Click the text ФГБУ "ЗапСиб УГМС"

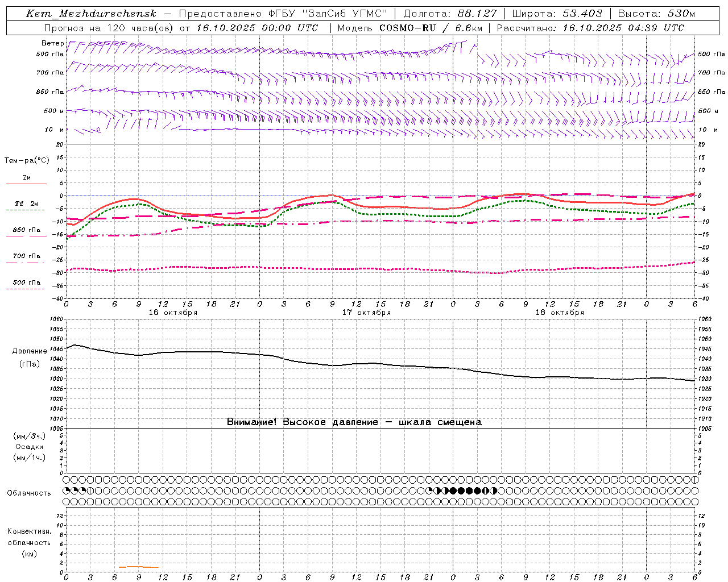point(327,14)
